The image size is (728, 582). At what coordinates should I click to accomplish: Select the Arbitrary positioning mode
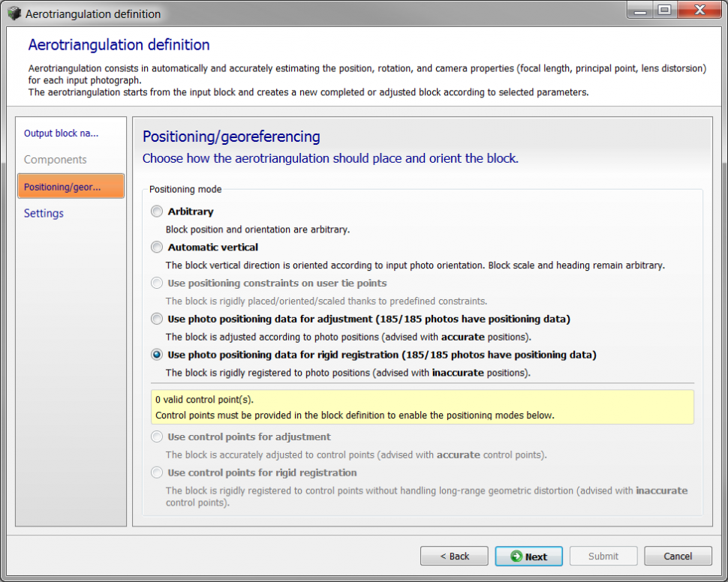(157, 211)
